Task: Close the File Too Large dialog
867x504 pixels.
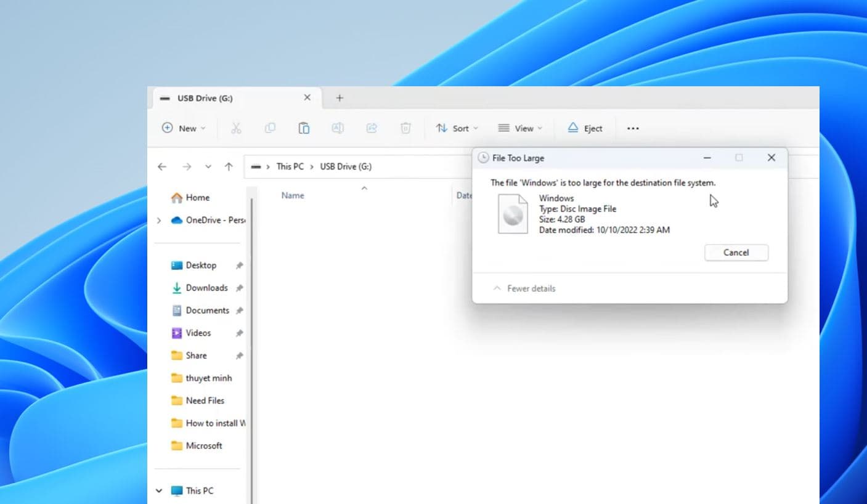Action: coord(771,158)
